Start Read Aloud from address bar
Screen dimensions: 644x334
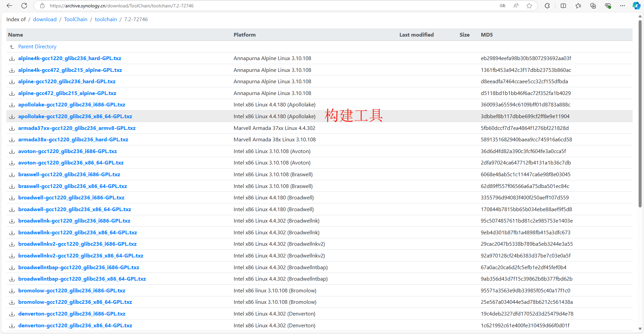516,6
